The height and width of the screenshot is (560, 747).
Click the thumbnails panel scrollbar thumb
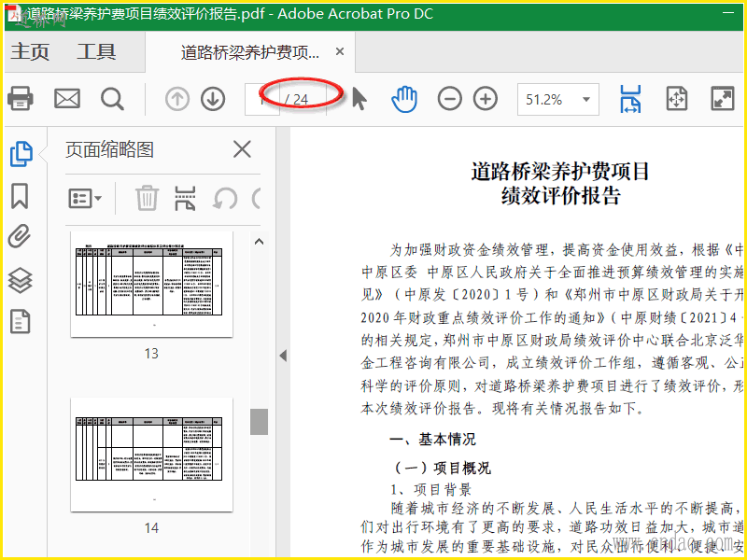[260, 422]
